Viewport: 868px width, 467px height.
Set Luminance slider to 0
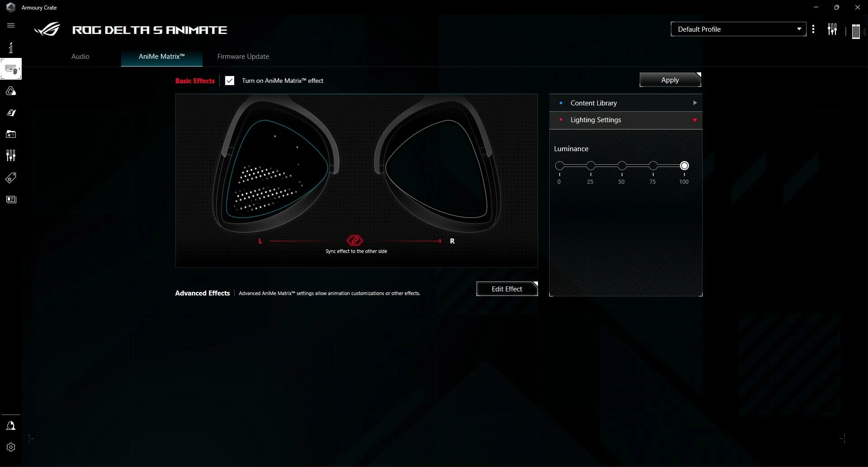pyautogui.click(x=560, y=166)
